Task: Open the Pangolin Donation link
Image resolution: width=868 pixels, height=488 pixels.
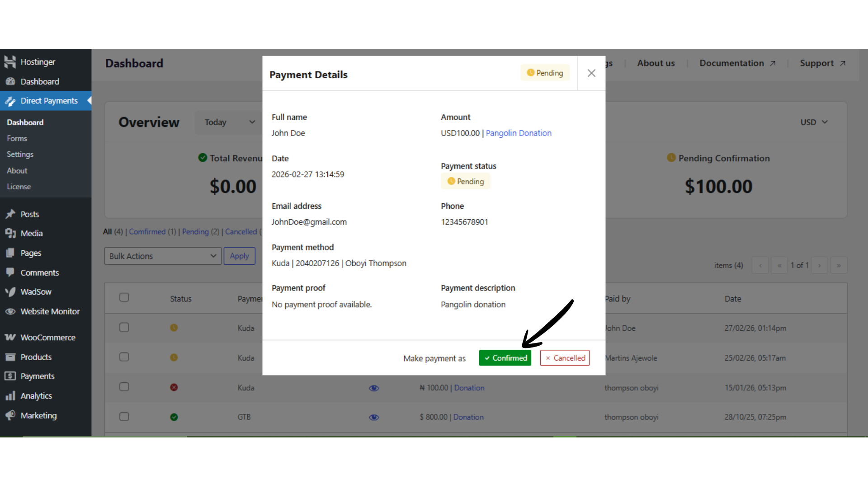Action: (x=519, y=133)
